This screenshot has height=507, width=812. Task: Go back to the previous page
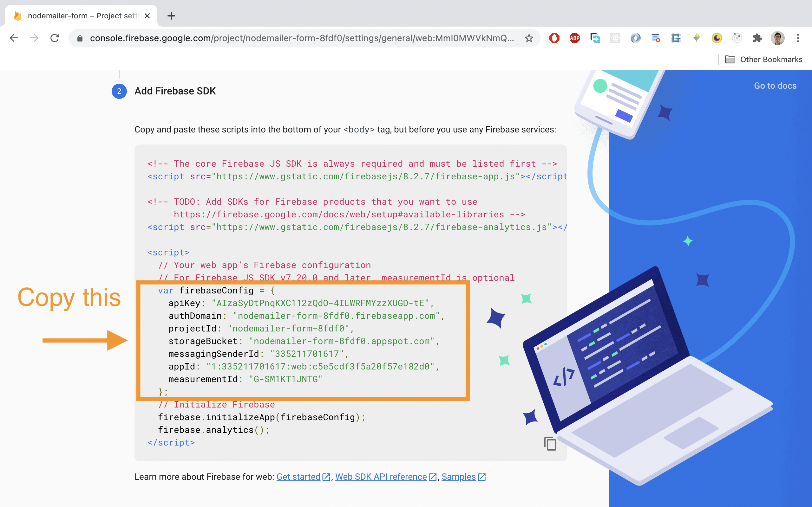[14, 38]
